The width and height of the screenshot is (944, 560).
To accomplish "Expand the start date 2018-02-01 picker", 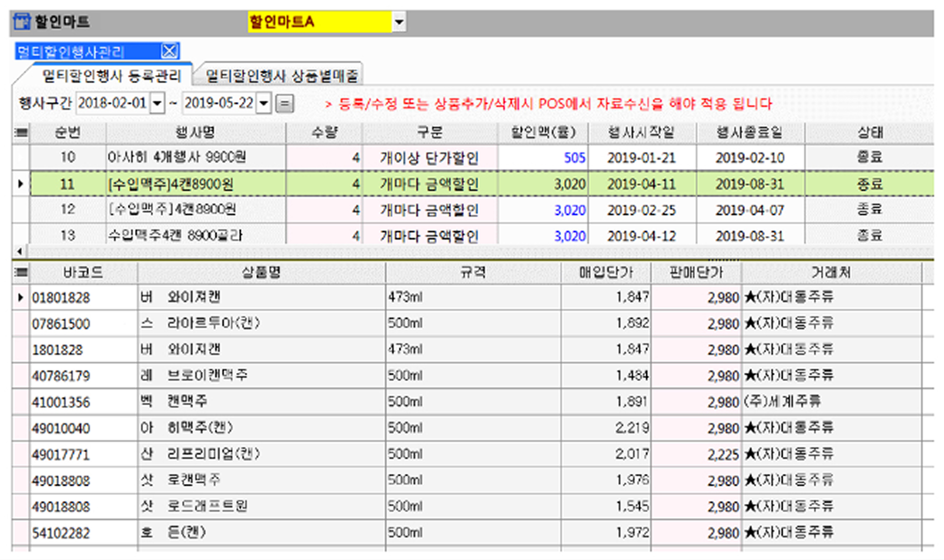I will coord(157,104).
